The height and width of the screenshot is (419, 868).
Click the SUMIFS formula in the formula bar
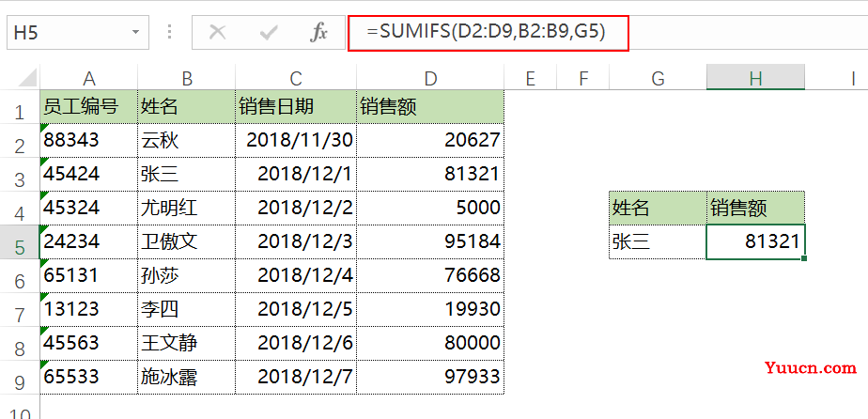486,32
